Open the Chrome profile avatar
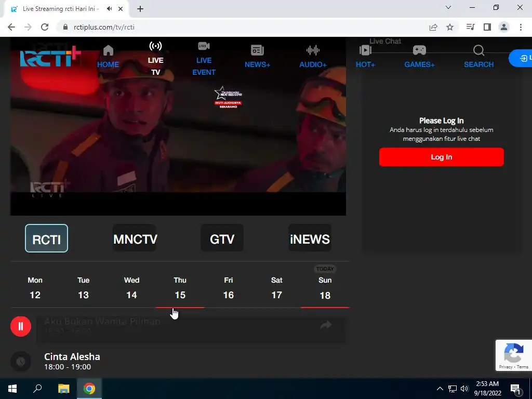The width and height of the screenshot is (532, 399). tap(504, 27)
